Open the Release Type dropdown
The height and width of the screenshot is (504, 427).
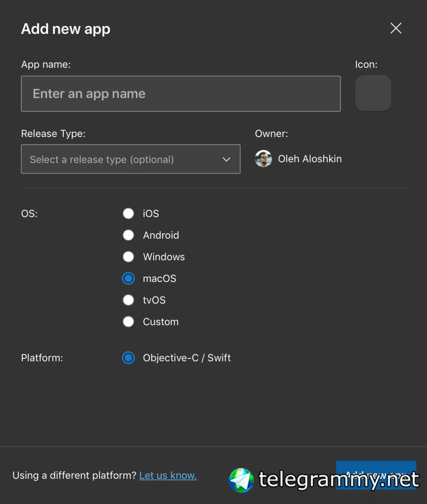130,159
